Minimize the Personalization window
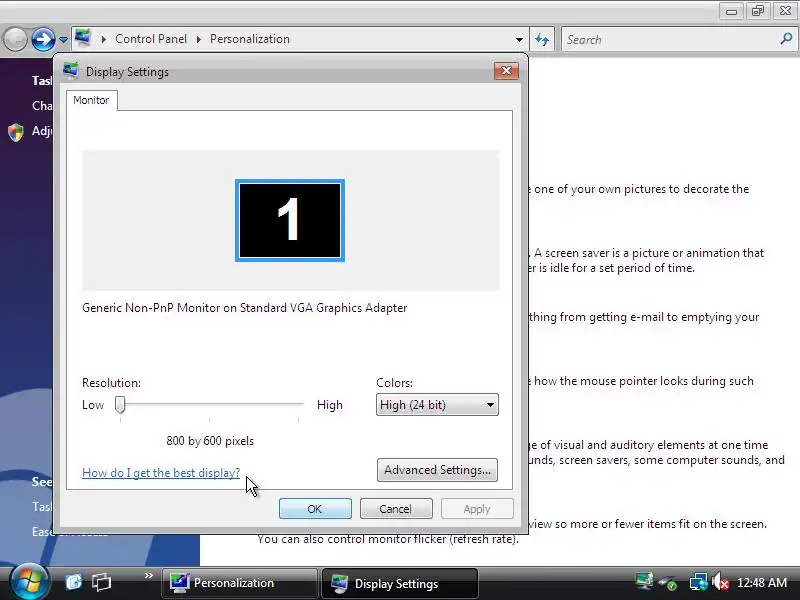Viewport: 800px width, 600px height. point(731,11)
